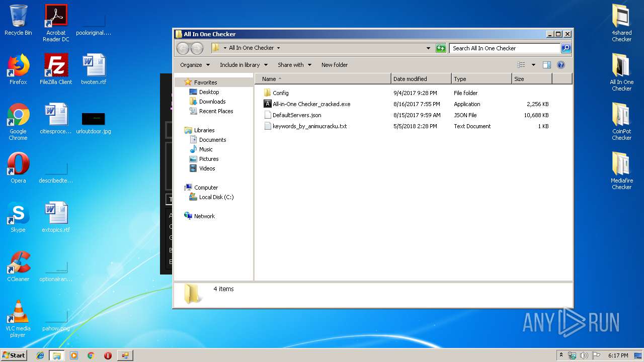Open 4shared Checker desktop folder
Viewport: 644px width, 362px height.
point(622,23)
